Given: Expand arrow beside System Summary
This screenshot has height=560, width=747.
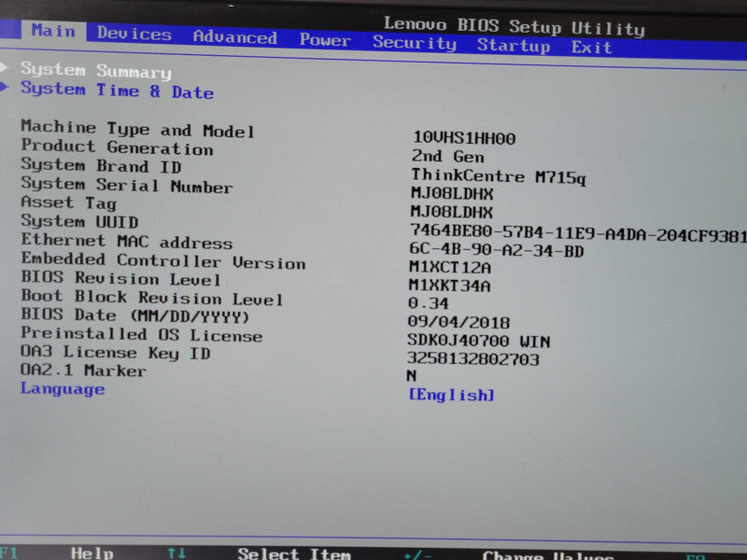Looking at the screenshot, I should click(5, 67).
